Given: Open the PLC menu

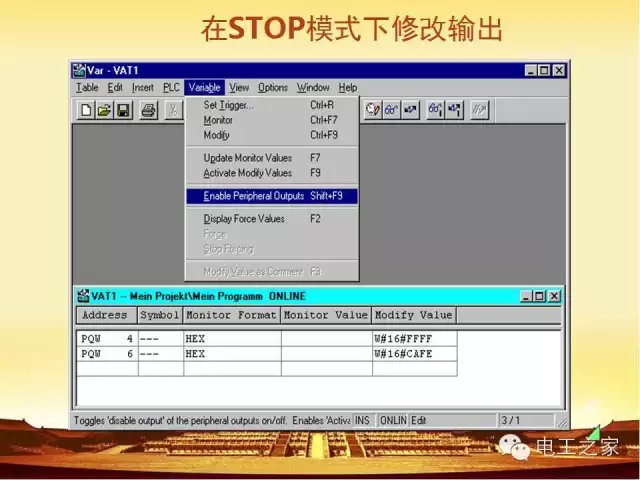Looking at the screenshot, I should [x=171, y=88].
